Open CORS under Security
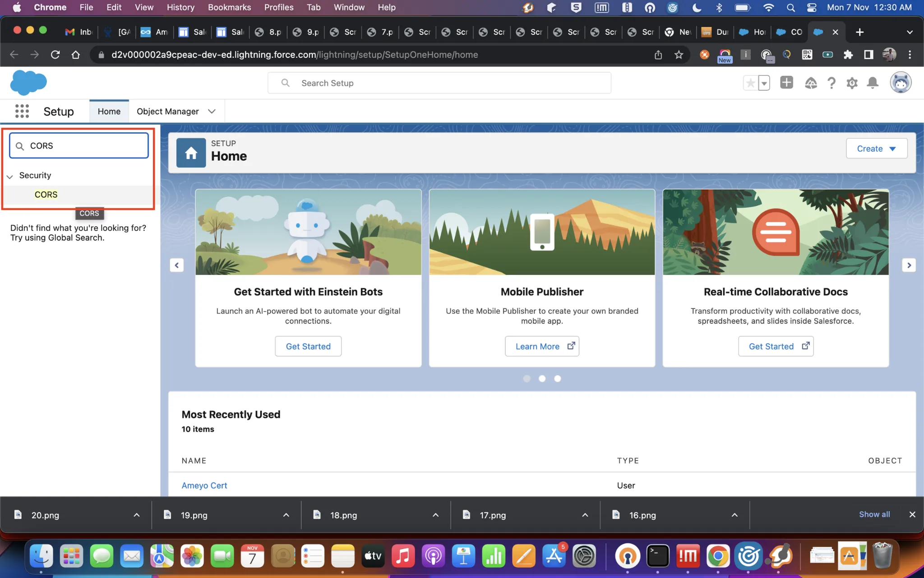Screen dimensions: 924x578 [x=46, y=195]
